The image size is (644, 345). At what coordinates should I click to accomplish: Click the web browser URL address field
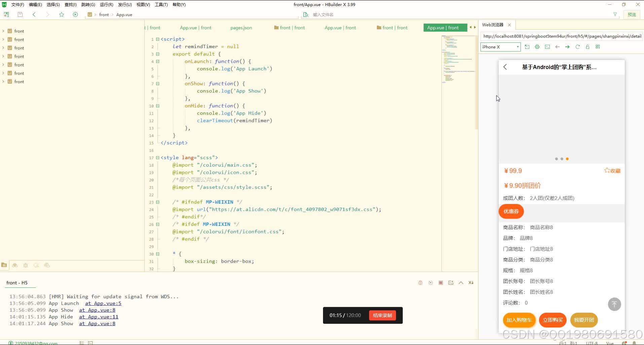point(562,36)
